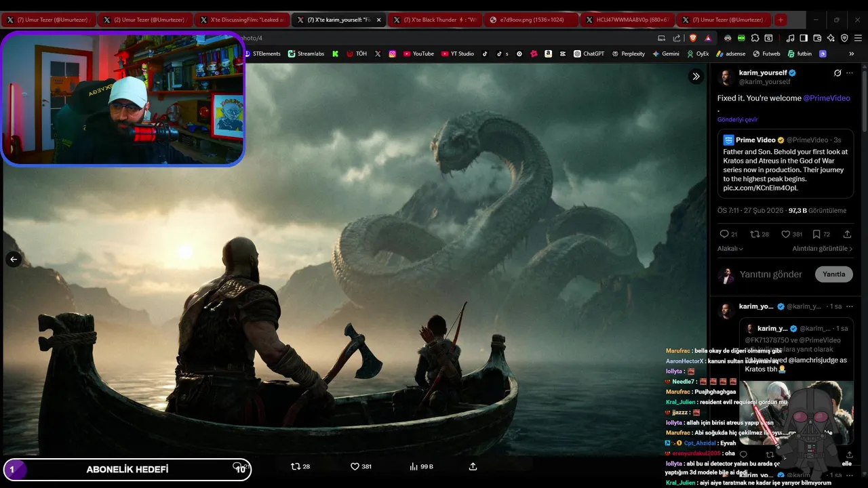
Task: Open the TÖH bookmark
Action: (x=357, y=54)
